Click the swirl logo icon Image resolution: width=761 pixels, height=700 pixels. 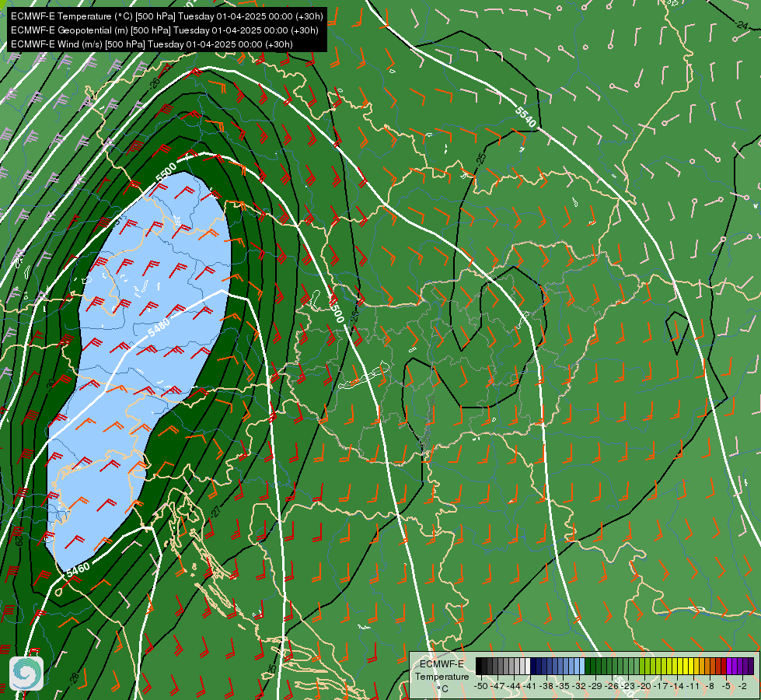26,674
